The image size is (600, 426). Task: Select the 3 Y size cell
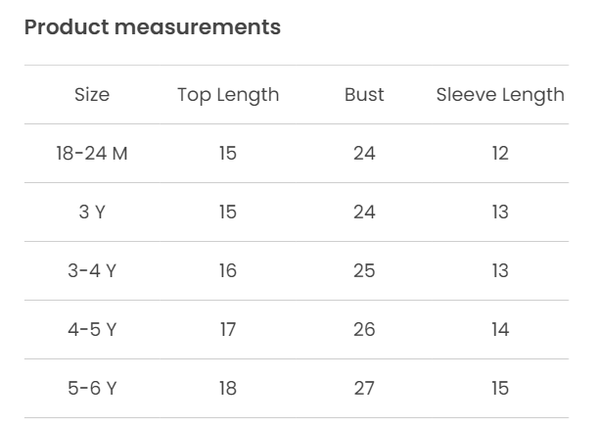pos(92,212)
